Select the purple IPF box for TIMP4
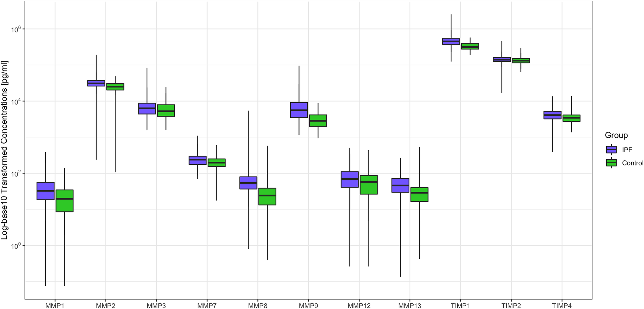The image size is (644, 309). [552, 115]
